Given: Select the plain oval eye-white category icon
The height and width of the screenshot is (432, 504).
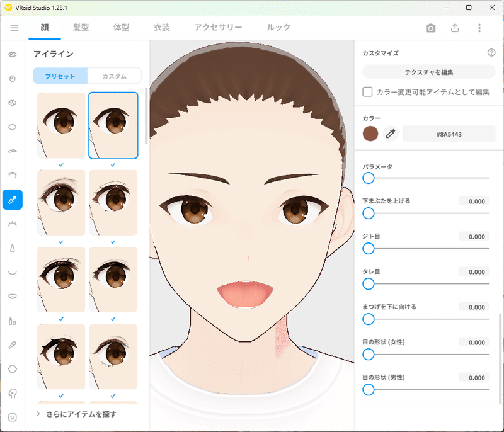Looking at the screenshot, I should 13,127.
